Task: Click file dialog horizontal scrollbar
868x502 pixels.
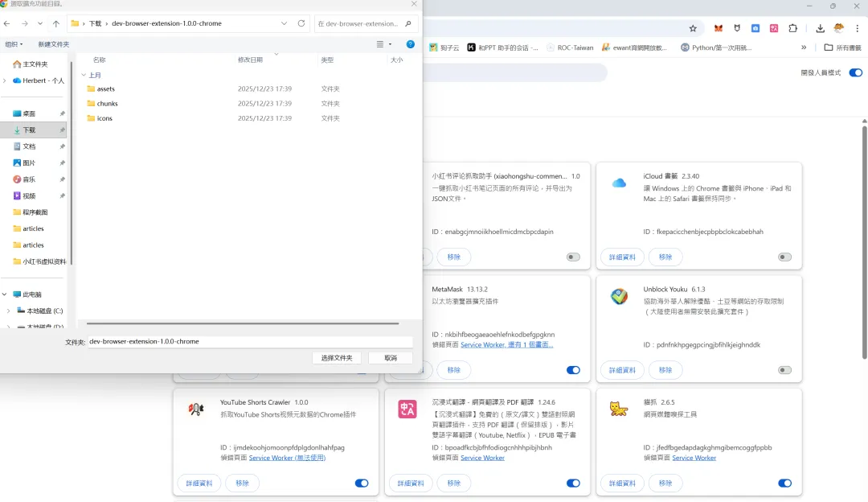Action: [243, 323]
